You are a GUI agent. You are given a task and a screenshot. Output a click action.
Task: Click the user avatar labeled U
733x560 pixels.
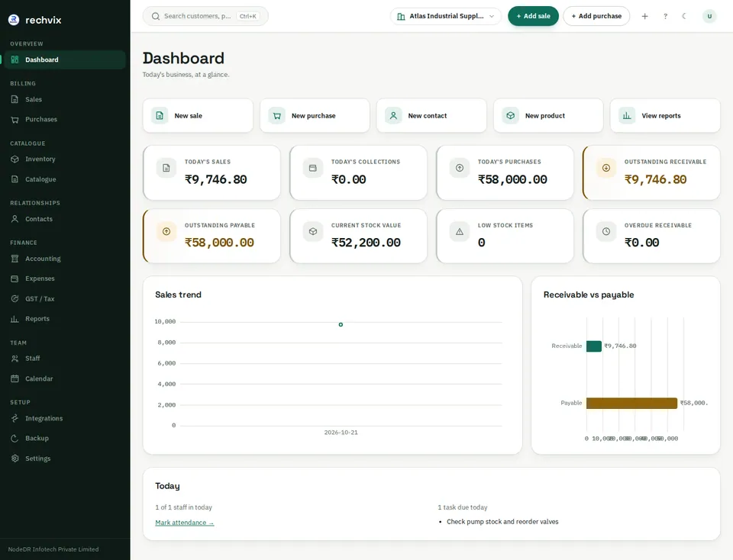tap(709, 16)
